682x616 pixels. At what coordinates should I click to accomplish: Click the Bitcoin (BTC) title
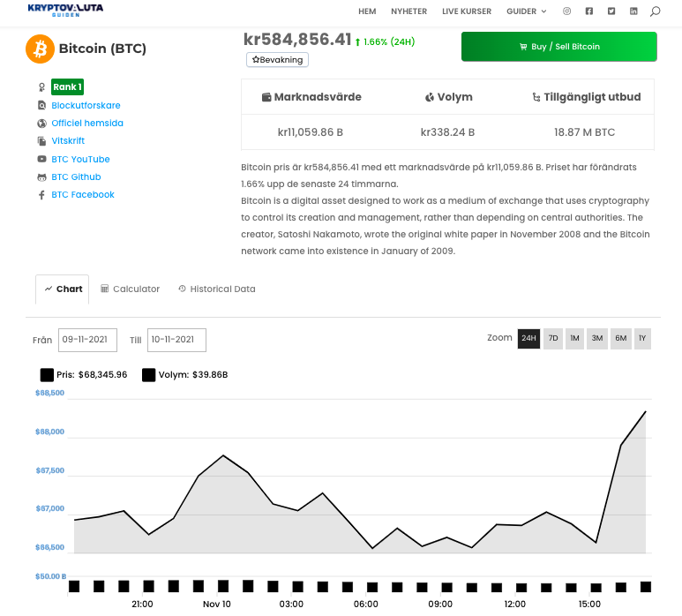point(102,49)
